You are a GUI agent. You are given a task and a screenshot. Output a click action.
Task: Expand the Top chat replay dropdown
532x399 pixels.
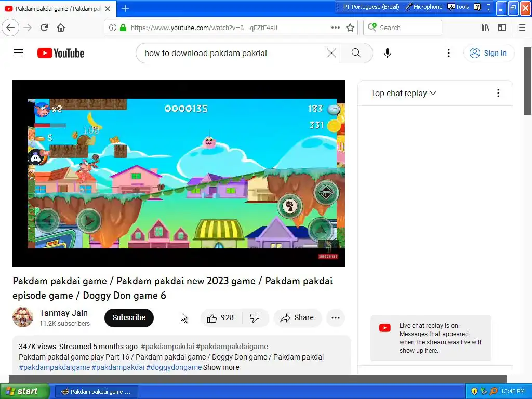pyautogui.click(x=403, y=94)
